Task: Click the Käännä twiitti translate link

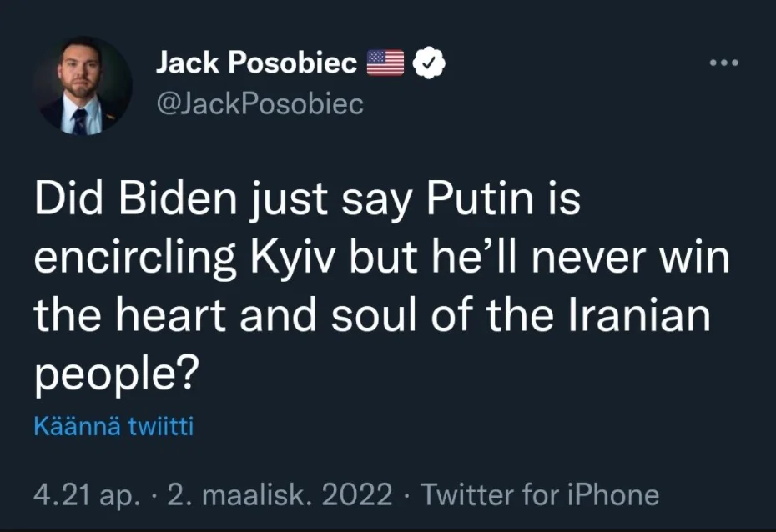Action: coord(113,428)
